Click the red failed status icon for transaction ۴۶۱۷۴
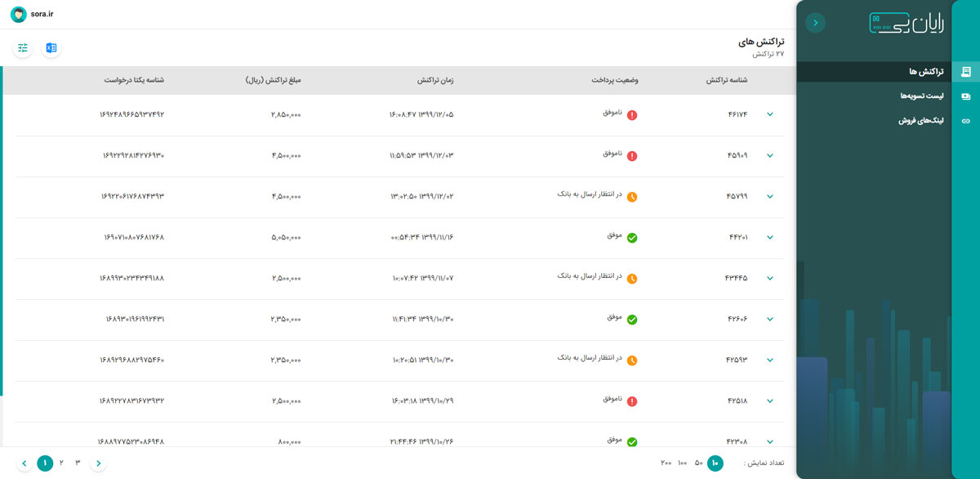The width and height of the screenshot is (980, 479). click(x=632, y=115)
